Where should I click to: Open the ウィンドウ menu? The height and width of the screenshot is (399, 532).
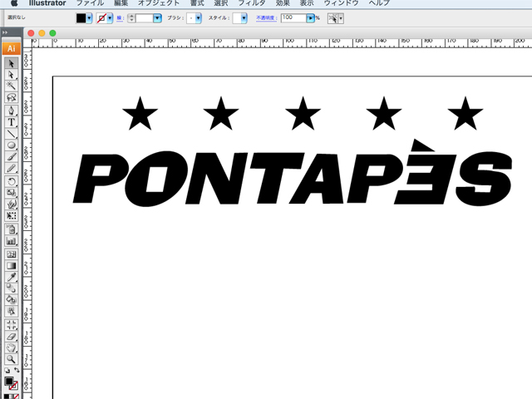(342, 3)
